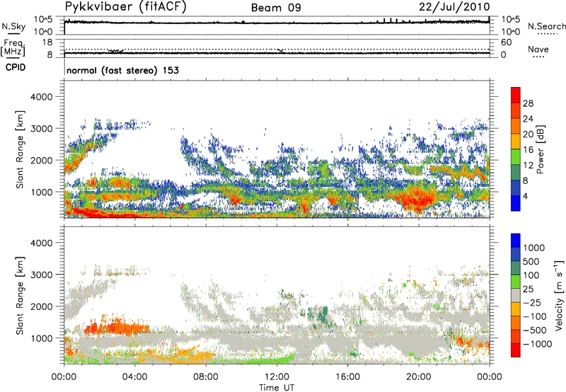Screen dimensions: 566x392
Task: Click the gray segment of velocity colorbar
Action: [516, 296]
